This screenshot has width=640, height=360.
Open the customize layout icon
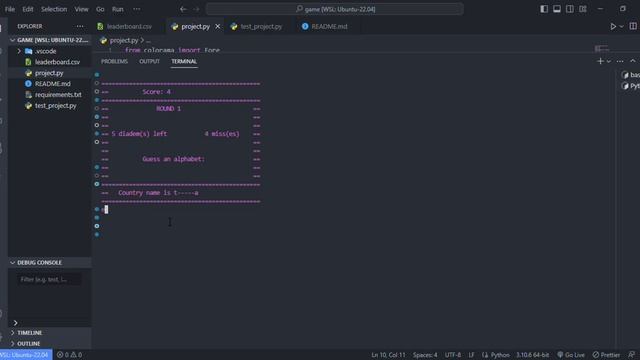(583, 9)
